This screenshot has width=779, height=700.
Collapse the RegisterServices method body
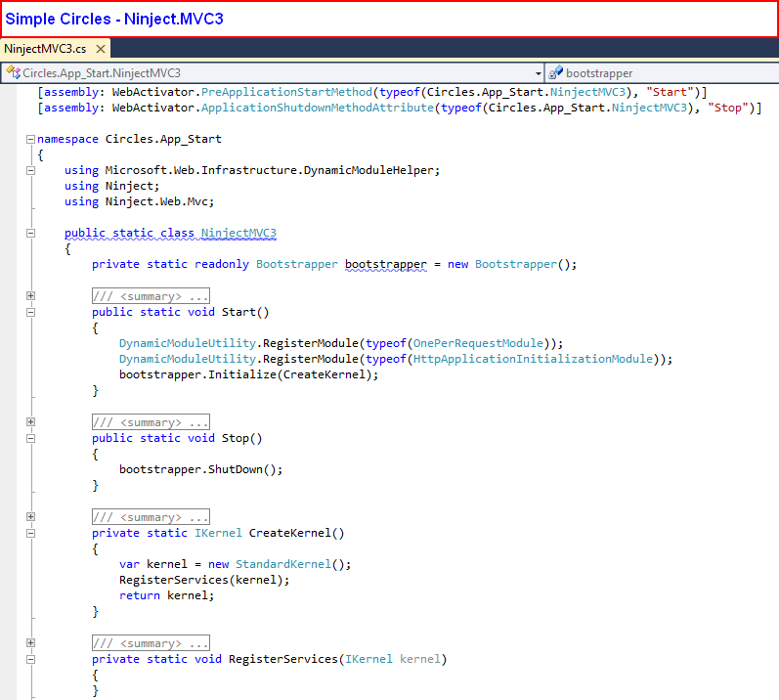31,659
